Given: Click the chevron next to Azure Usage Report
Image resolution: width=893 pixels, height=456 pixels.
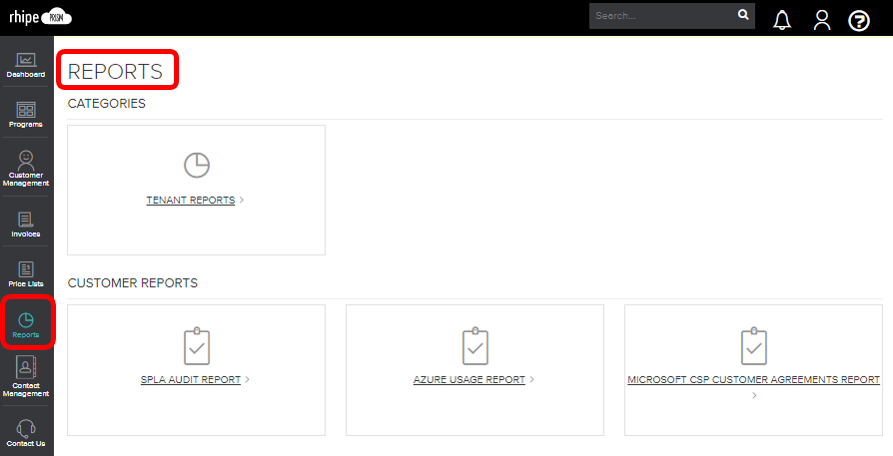Looking at the screenshot, I should [x=531, y=379].
